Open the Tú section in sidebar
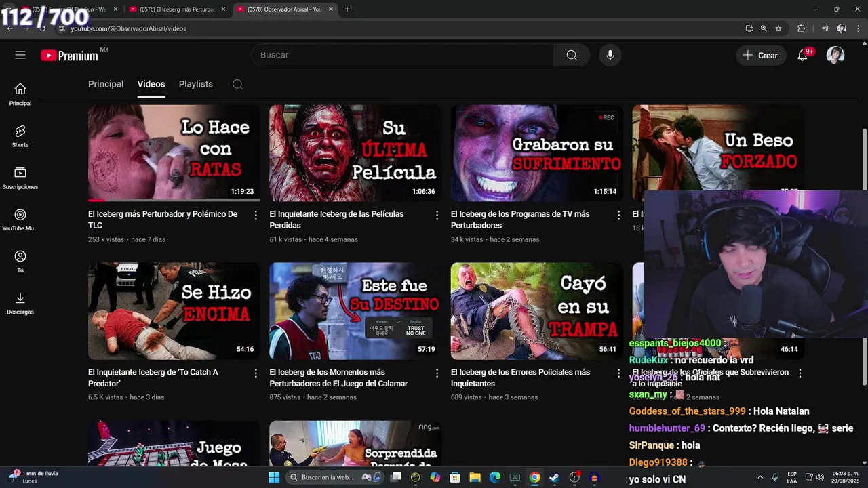868x488 pixels. [x=20, y=262]
